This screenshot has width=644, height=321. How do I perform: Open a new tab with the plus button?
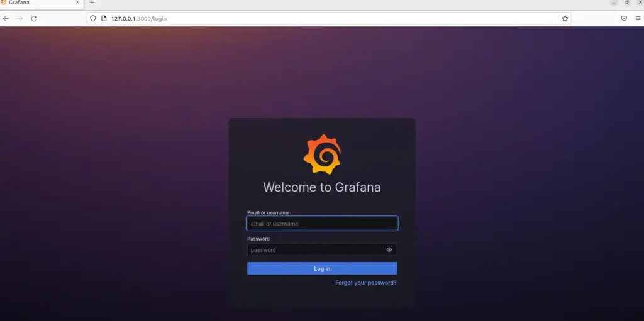point(92,3)
